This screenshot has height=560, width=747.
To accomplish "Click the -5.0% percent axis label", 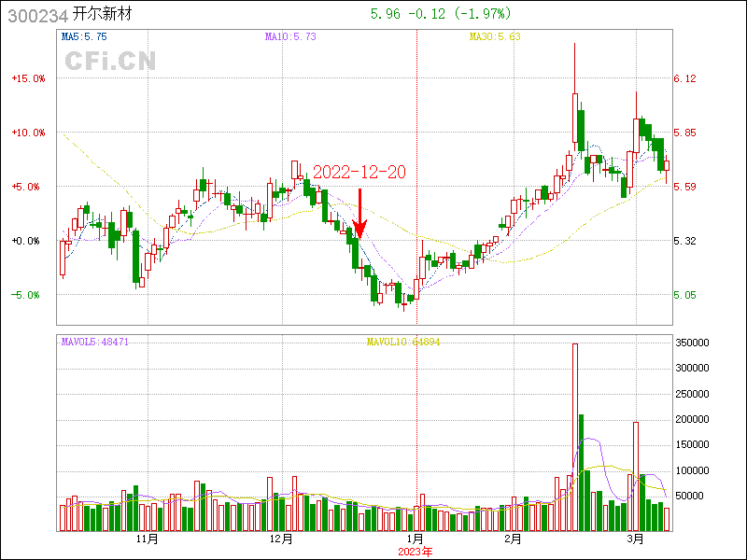I will pos(28,295).
